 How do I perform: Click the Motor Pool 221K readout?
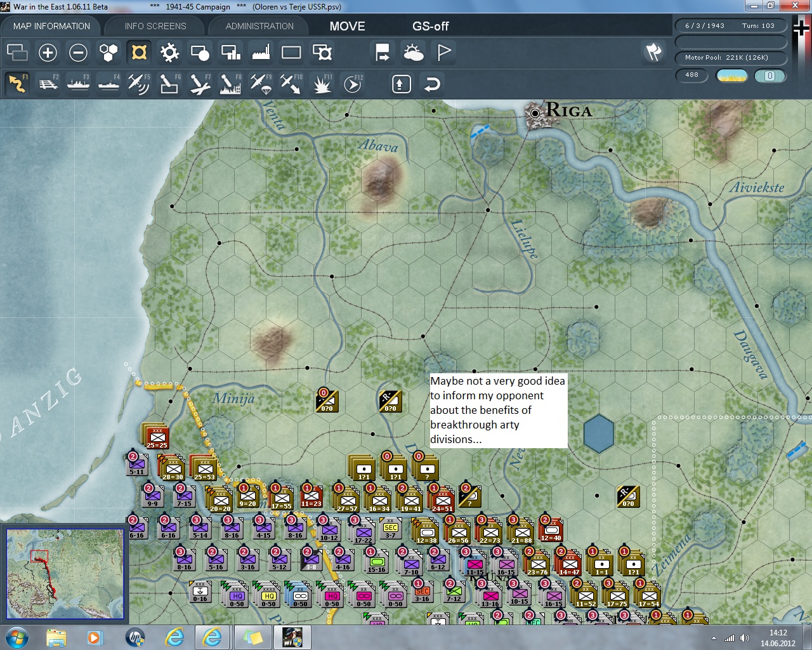coord(730,58)
